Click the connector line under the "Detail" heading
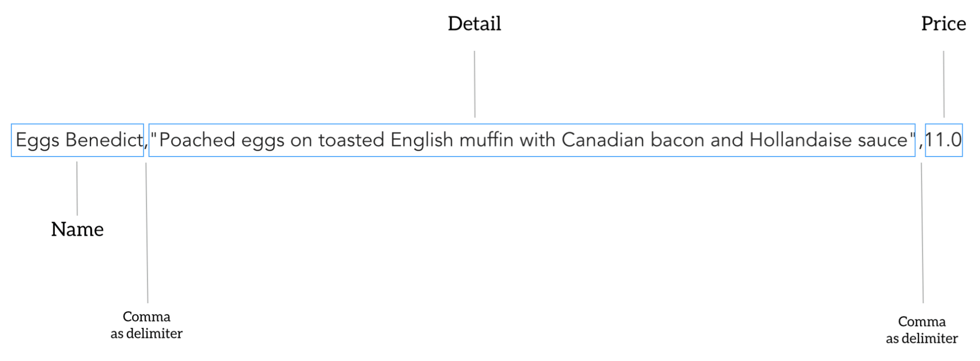This screenshot has width=980, height=361. click(475, 84)
